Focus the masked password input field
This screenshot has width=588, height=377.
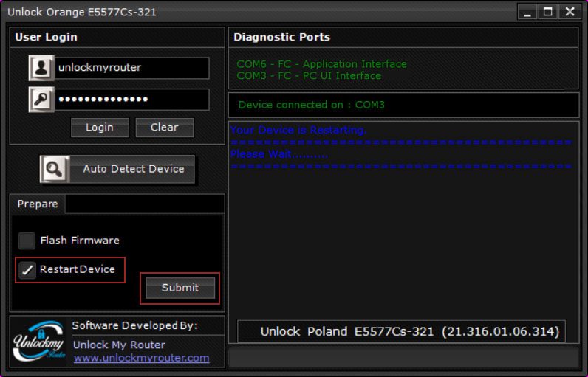point(132,99)
